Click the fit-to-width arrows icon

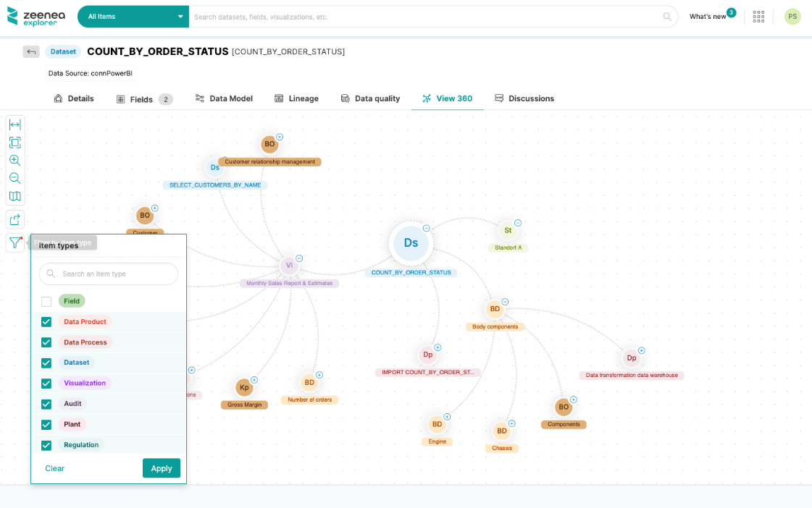(x=14, y=125)
